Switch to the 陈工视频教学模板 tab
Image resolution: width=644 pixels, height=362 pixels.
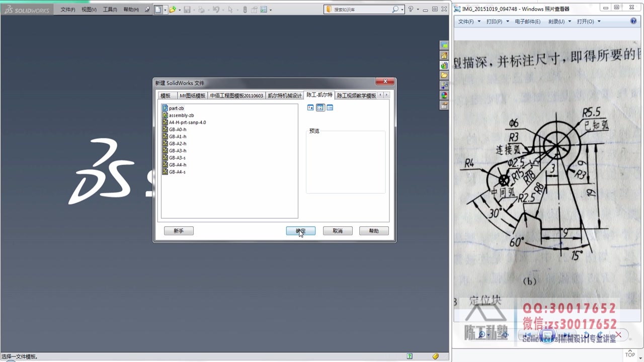coord(356,96)
